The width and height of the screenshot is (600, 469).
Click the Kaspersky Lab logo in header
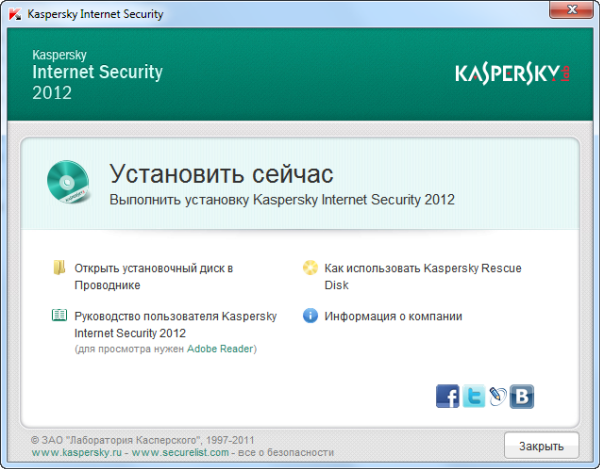click(512, 74)
